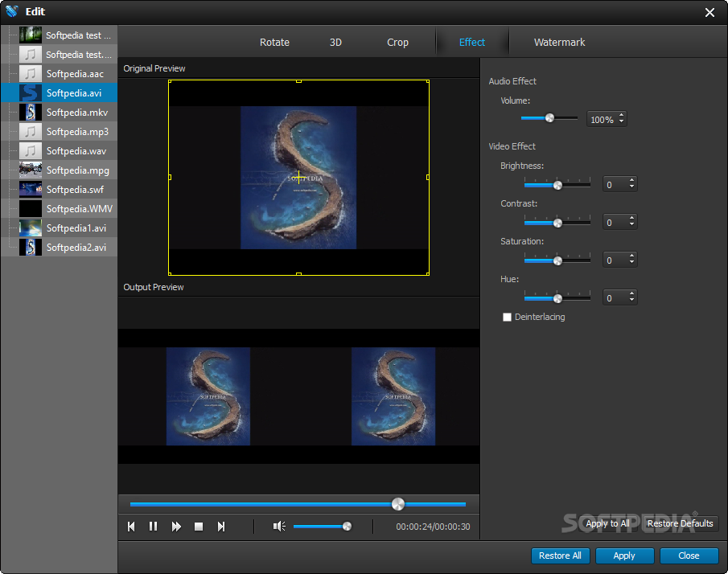Screen dimensions: 728x574
Task: Click the Softpedia.mp3 music note icon
Action: [x=31, y=132]
